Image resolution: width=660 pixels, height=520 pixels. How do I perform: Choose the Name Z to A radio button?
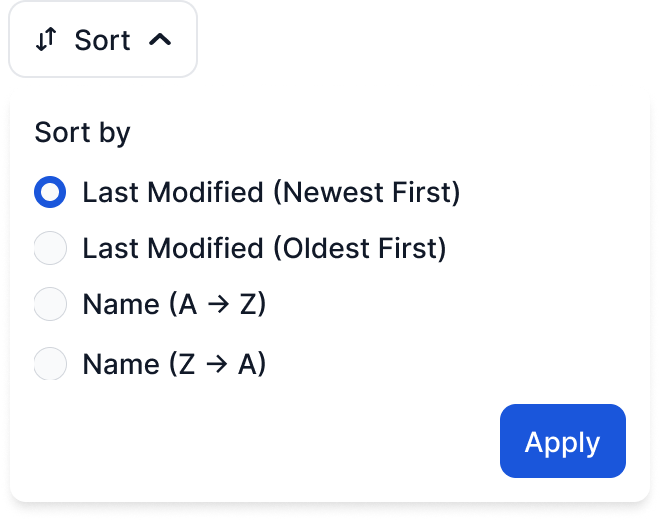50,363
